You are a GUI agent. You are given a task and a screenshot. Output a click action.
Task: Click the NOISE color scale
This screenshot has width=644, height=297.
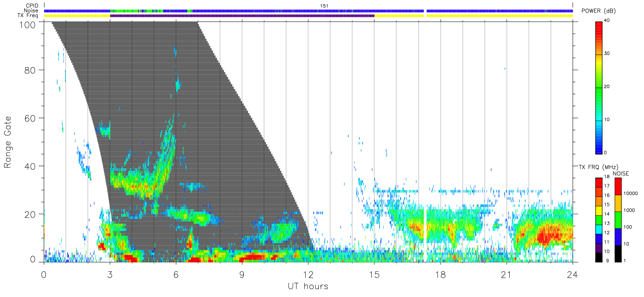617,219
